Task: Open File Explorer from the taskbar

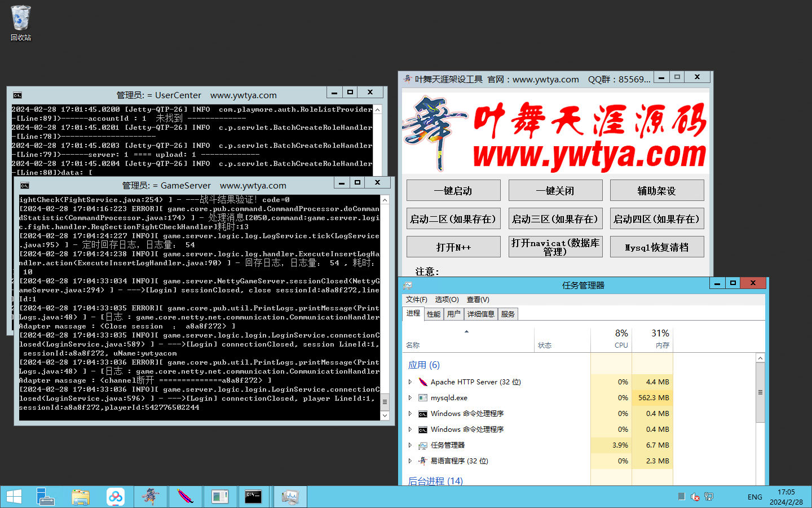Action: coord(81,497)
